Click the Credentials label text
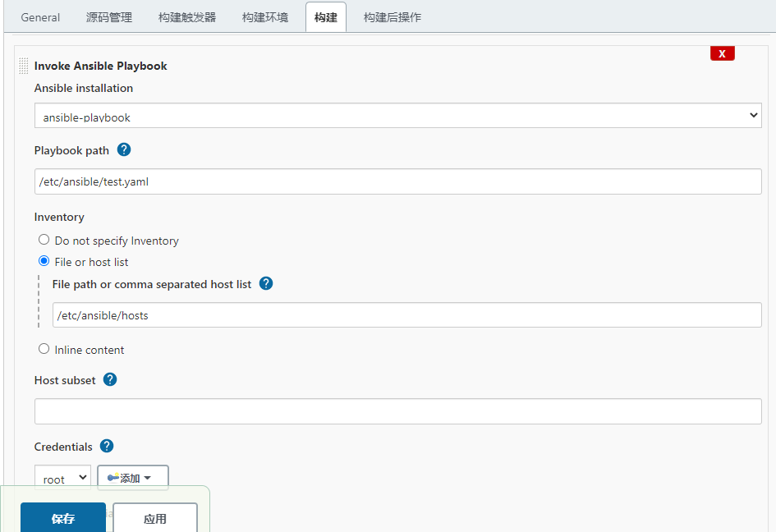Screen dimensions: 776x532 (x=63, y=447)
